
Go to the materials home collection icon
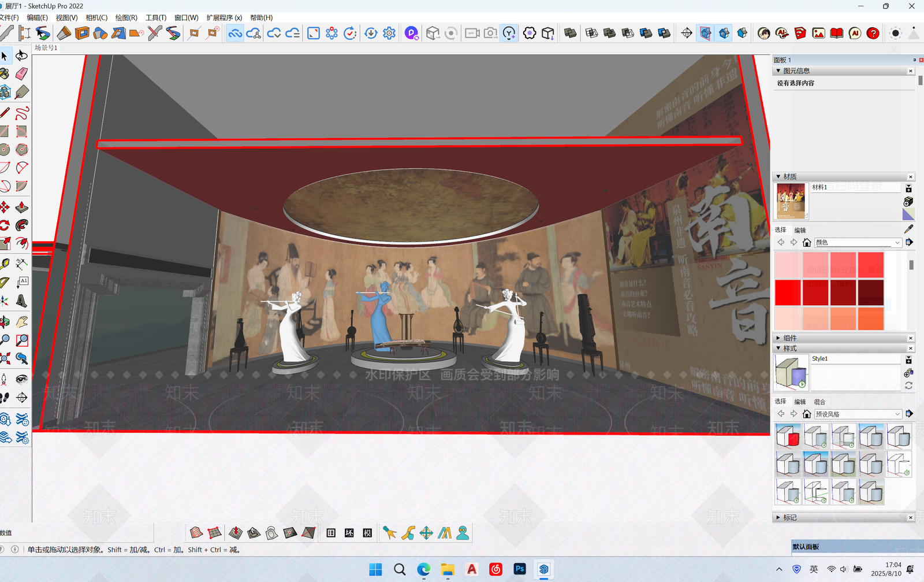tap(807, 242)
